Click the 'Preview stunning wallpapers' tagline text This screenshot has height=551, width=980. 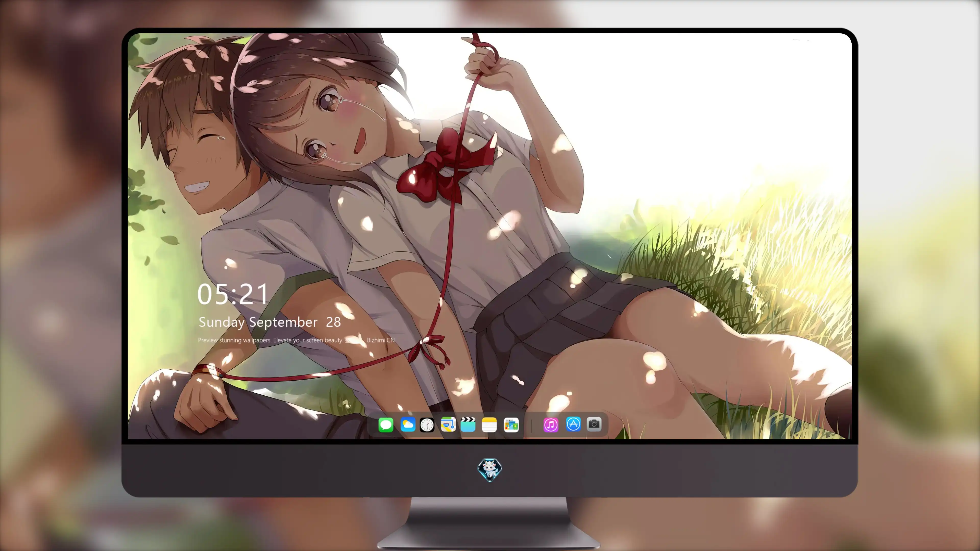296,340
